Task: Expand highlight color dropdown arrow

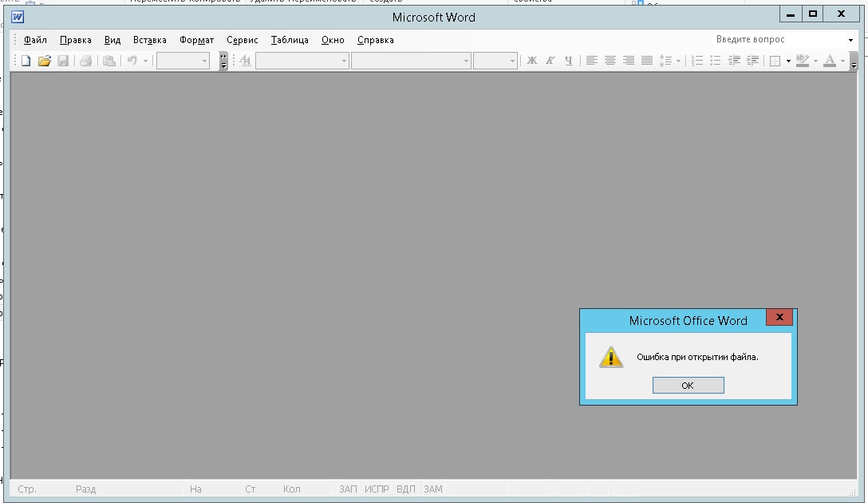Action: 815,61
